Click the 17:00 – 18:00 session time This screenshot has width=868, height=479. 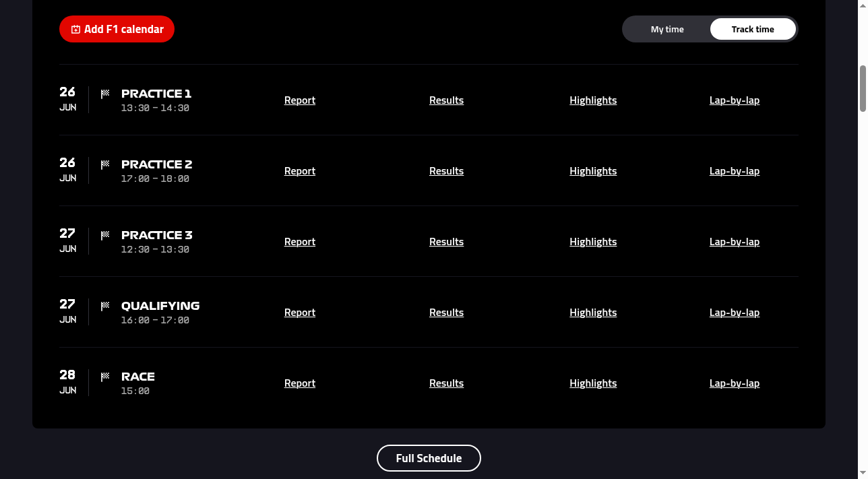coord(155,179)
